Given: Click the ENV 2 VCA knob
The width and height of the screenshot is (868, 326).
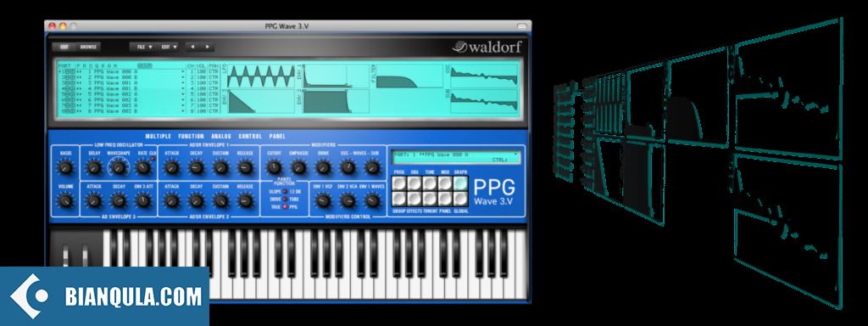Looking at the screenshot, I should click(348, 200).
